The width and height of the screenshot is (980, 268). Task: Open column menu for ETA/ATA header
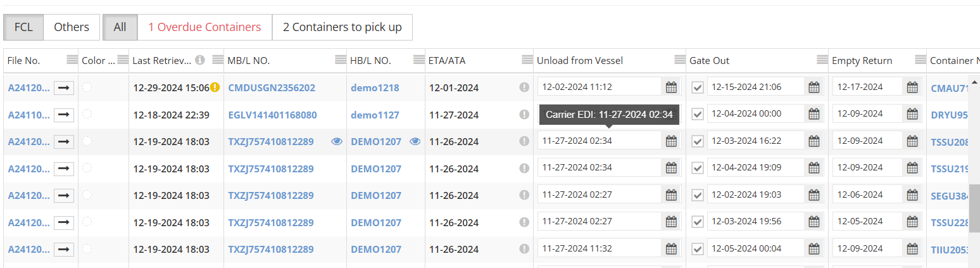(x=527, y=60)
